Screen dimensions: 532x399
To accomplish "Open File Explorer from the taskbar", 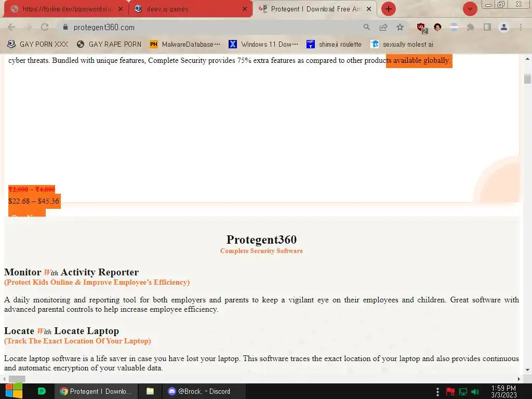I will 150,391.
